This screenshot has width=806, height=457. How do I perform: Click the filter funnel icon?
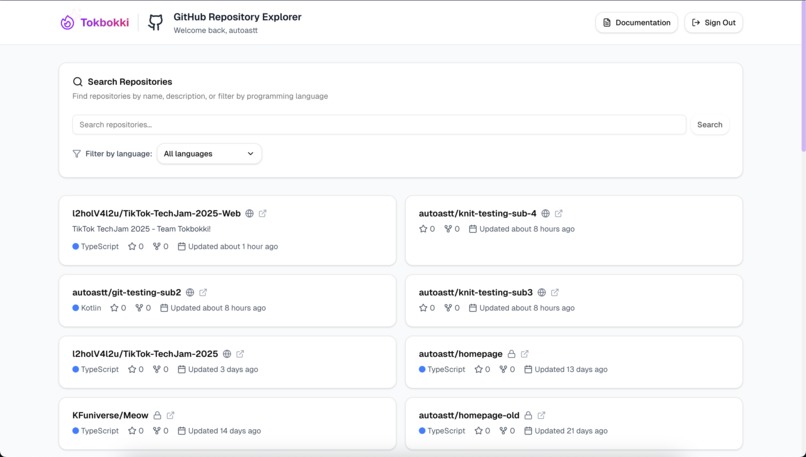tap(77, 154)
